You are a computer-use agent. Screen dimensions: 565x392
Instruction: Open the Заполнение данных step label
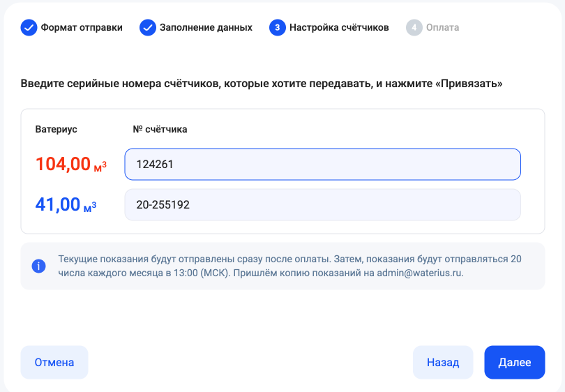tap(206, 28)
